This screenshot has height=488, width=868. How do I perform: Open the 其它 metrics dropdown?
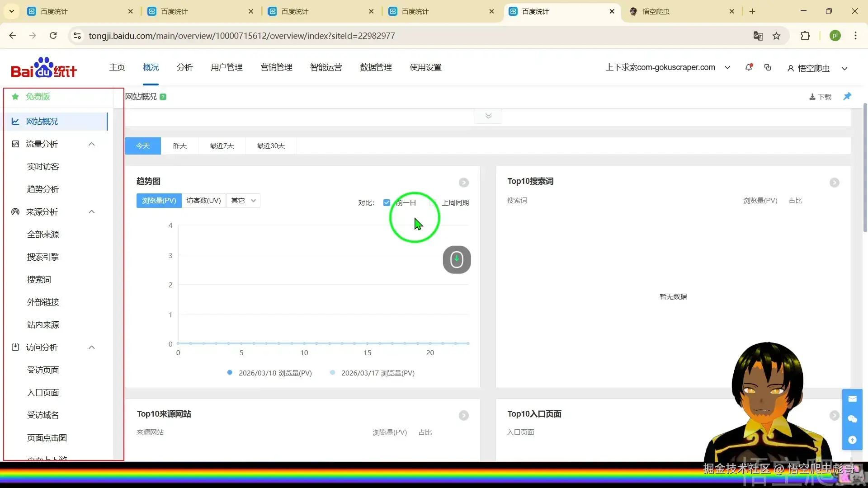(x=243, y=201)
